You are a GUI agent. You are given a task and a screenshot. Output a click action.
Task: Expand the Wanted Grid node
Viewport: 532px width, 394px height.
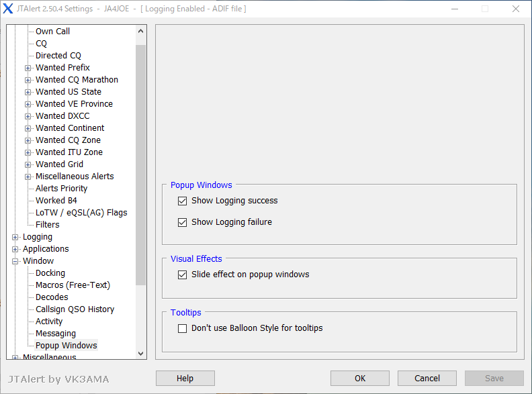pyautogui.click(x=28, y=165)
